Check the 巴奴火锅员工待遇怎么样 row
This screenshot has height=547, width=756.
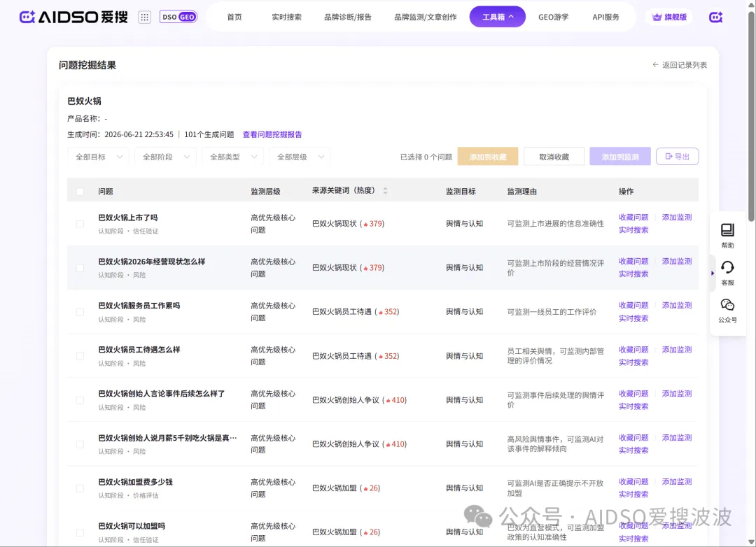tap(80, 356)
